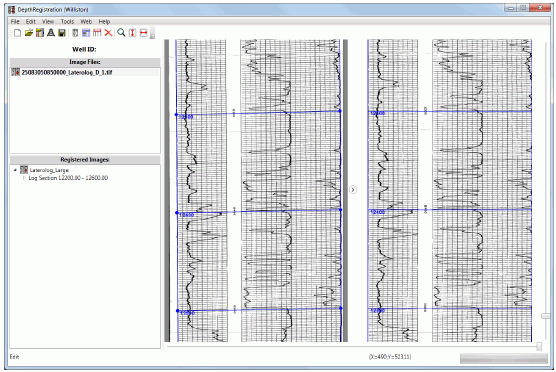
Task: Select the magnifying glass zoom tool
Action: click(121, 33)
